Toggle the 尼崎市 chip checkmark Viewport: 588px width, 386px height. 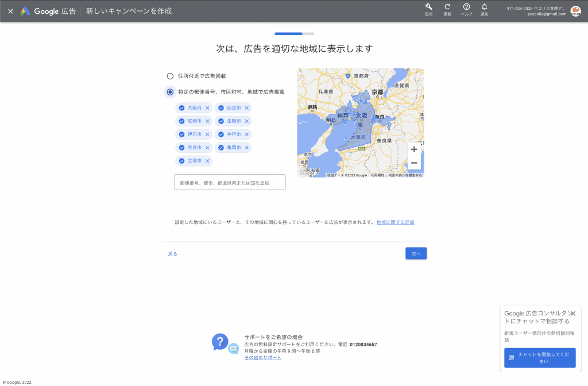pyautogui.click(x=181, y=121)
